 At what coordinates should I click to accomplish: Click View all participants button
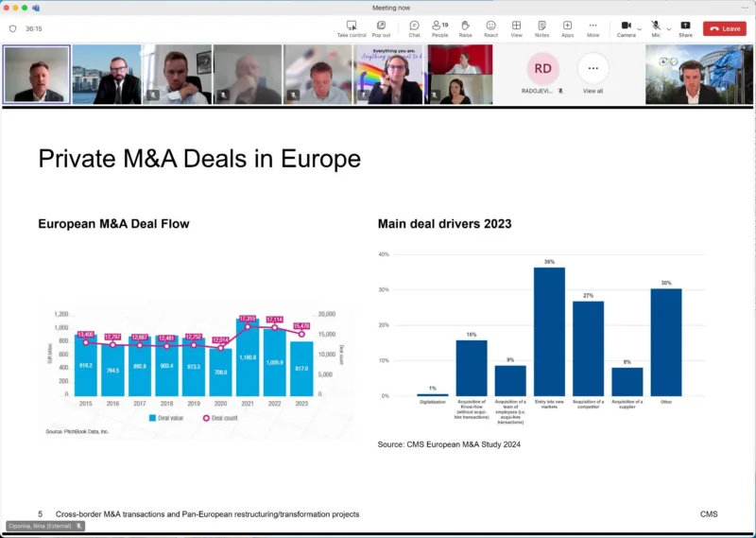(x=593, y=72)
